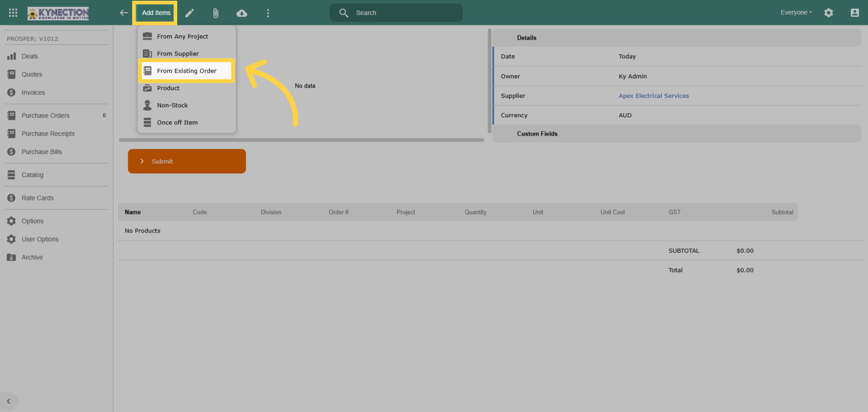Click the Purchase Bills dollar icon
This screenshot has height=412, width=868.
click(12, 152)
